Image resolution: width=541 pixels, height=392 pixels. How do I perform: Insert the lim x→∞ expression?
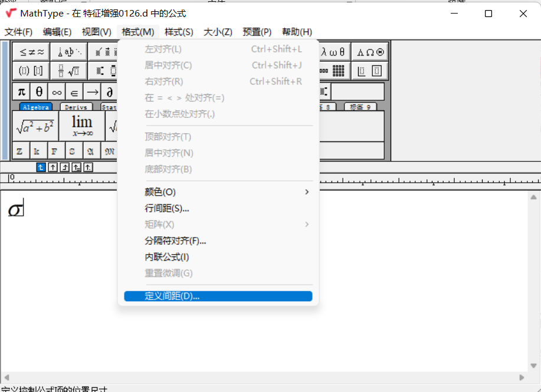[x=82, y=126]
